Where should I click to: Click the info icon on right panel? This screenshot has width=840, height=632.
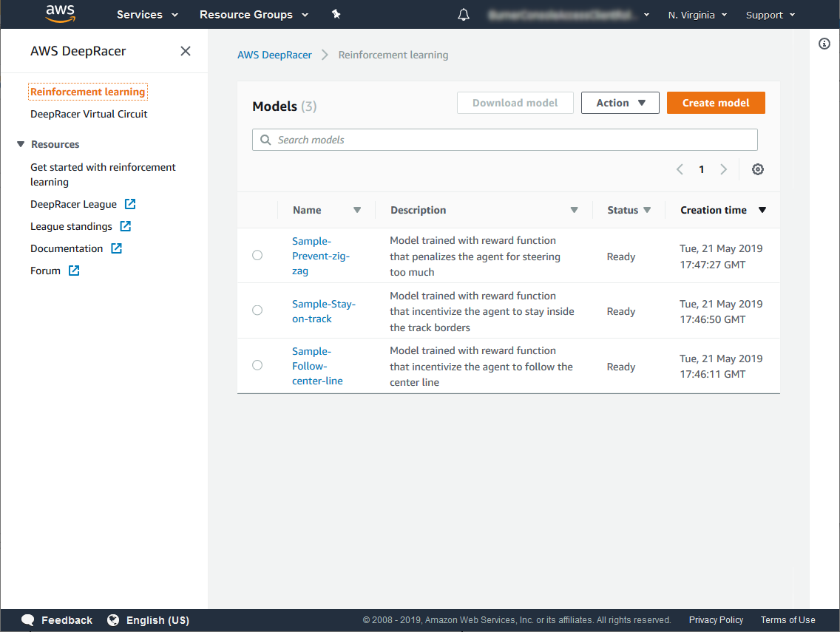point(824,44)
